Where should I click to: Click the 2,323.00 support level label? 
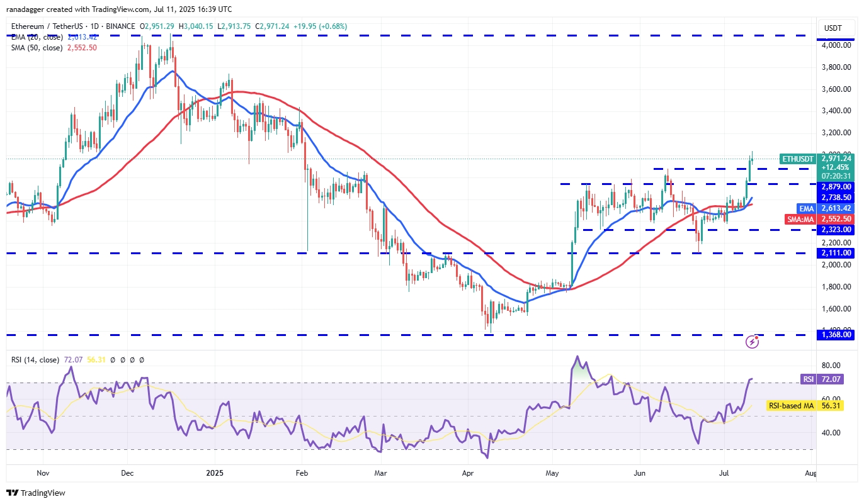point(835,230)
